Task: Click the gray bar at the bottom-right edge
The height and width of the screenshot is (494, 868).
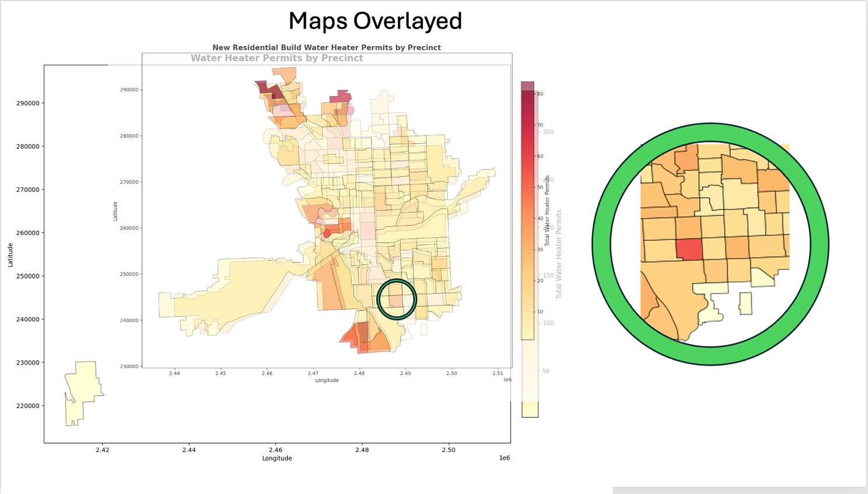Action: tap(738, 491)
